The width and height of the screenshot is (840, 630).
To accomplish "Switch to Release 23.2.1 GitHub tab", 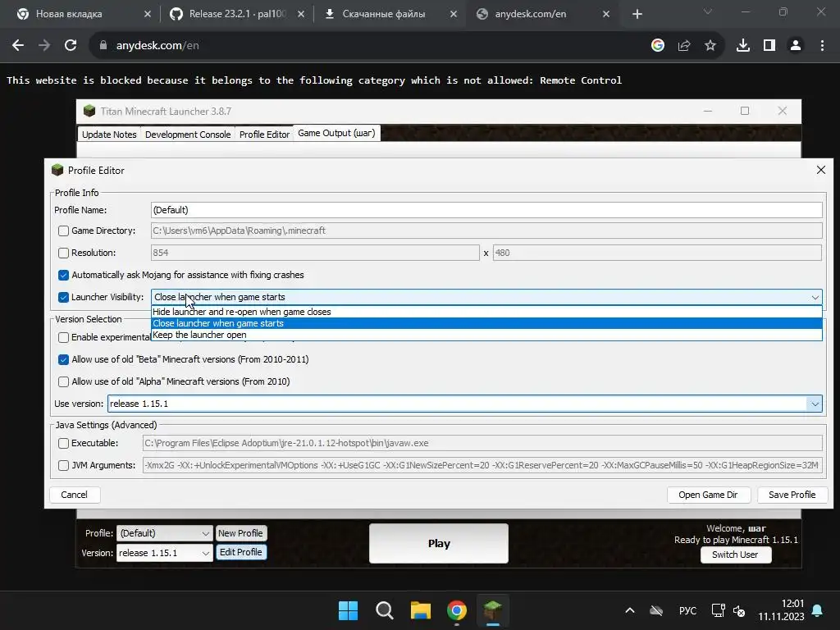I will click(x=238, y=14).
